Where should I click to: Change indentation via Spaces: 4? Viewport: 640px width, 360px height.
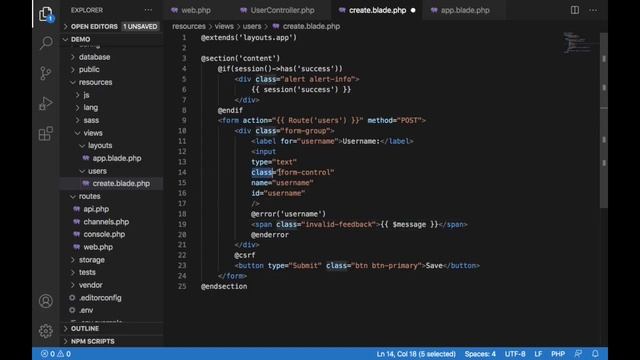point(480,354)
